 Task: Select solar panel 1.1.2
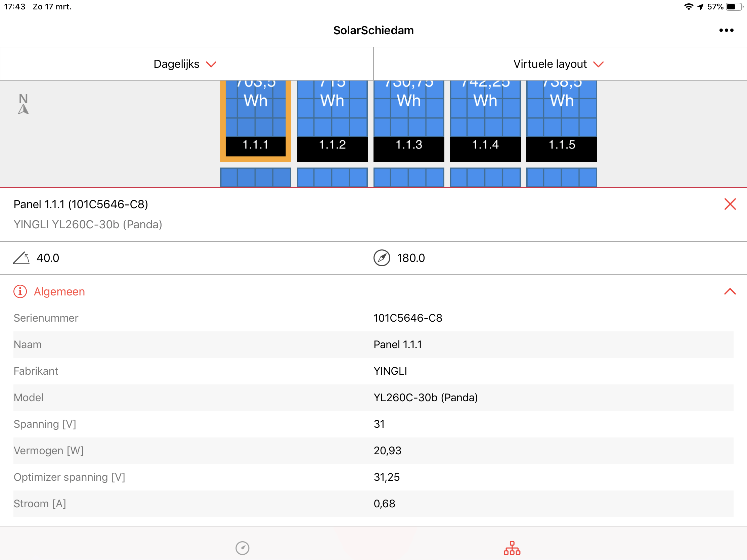tap(332, 122)
